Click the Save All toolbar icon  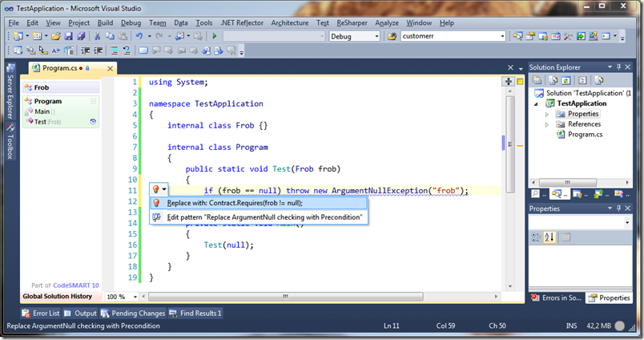[81, 36]
